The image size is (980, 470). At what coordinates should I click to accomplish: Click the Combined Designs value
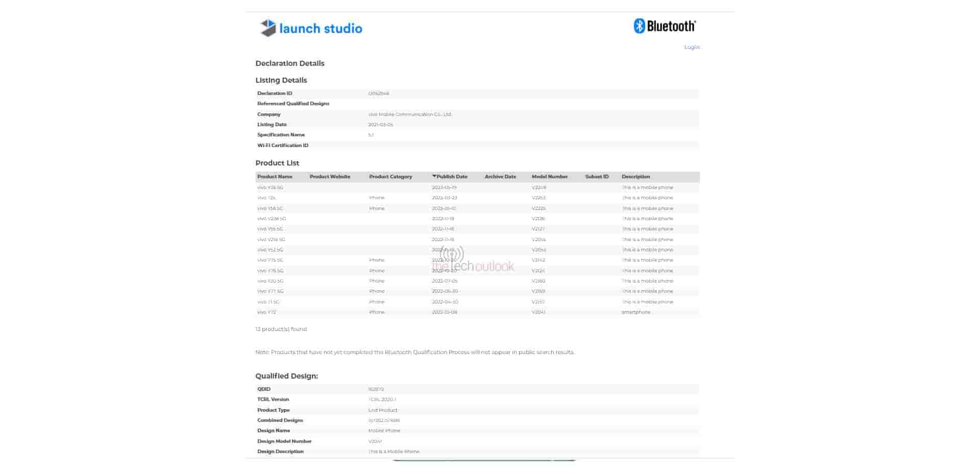coord(384,420)
